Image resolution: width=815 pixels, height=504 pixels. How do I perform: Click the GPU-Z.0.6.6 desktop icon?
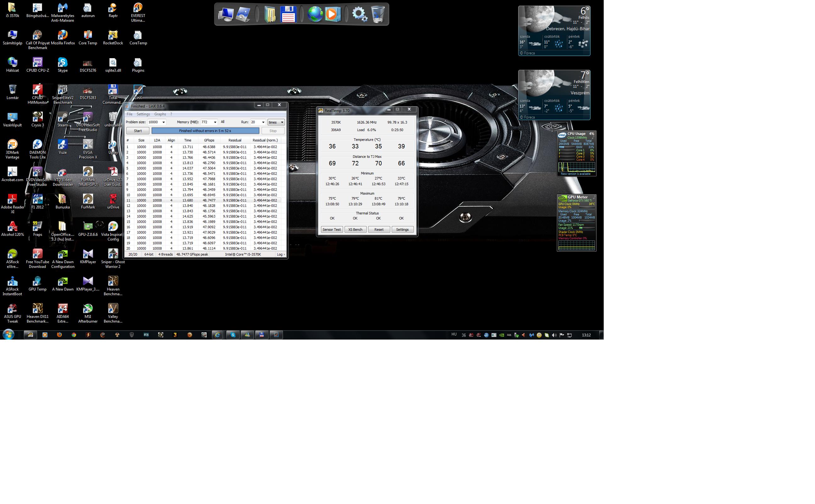88,226
